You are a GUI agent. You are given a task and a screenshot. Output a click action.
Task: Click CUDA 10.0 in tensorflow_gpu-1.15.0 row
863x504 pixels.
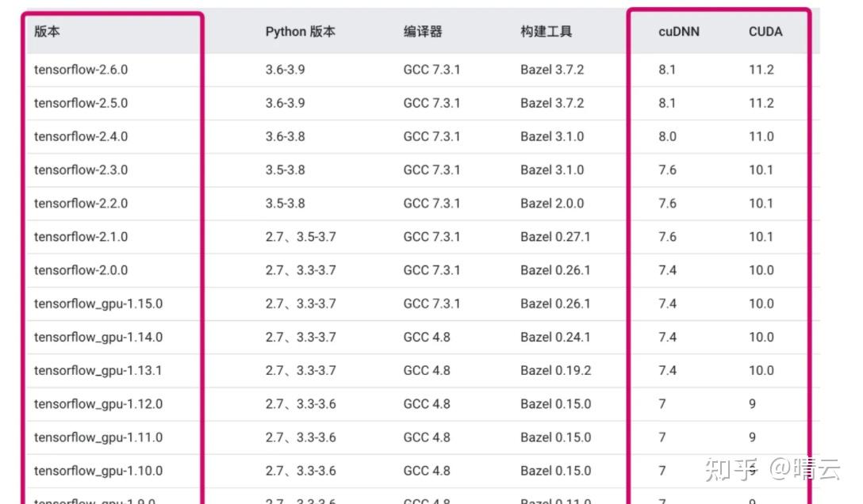point(761,304)
